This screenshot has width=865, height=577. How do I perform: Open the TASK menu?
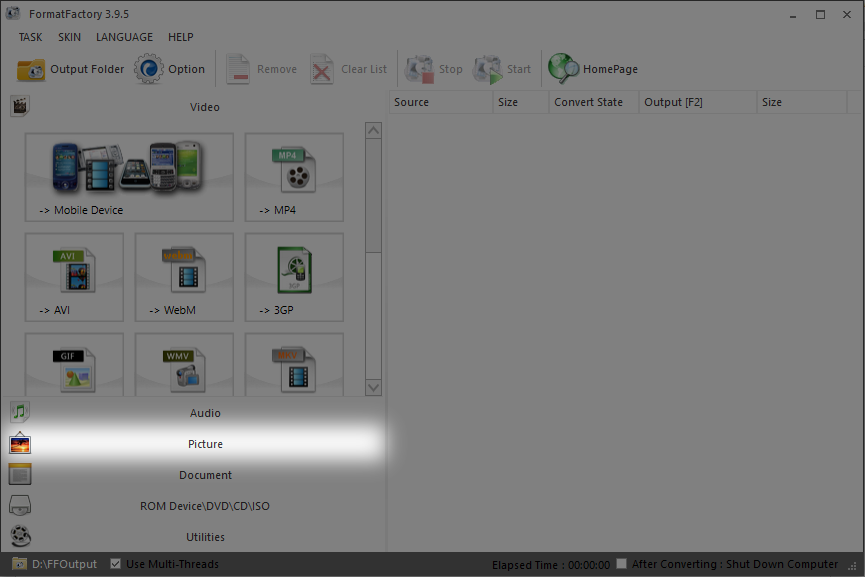[30, 37]
